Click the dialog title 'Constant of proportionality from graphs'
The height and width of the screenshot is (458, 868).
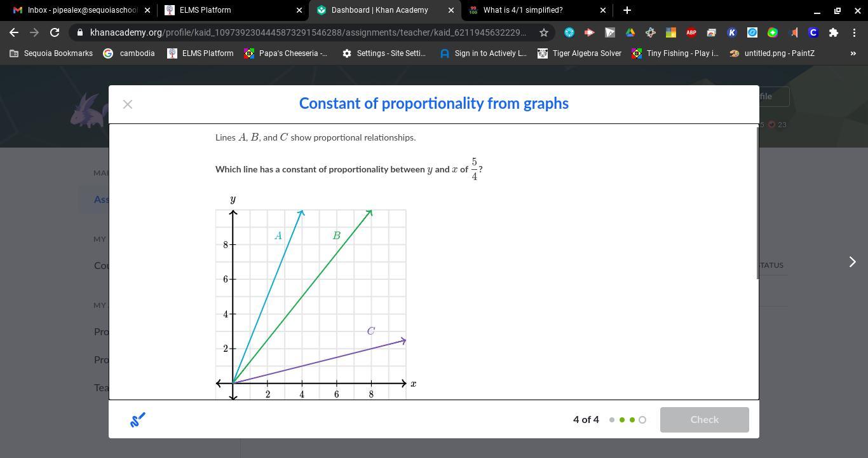pos(434,104)
